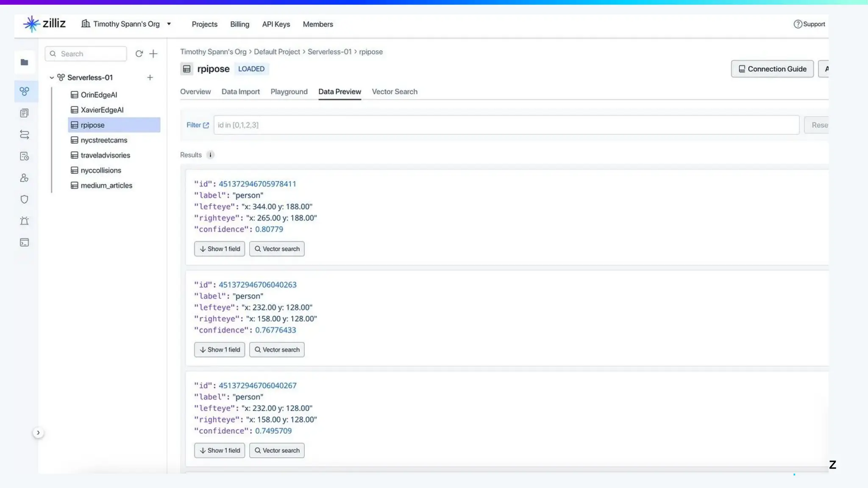Focus the filter expression input
This screenshot has height=488, width=868.
506,125
